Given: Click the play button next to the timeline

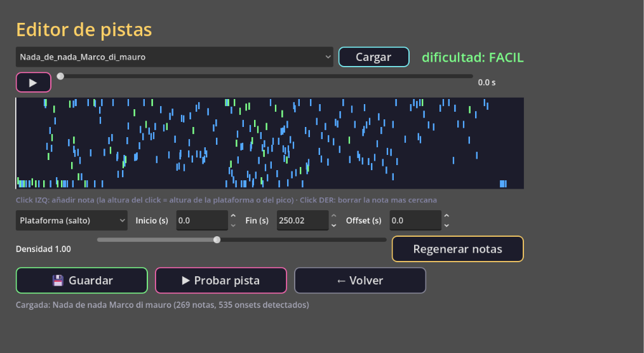Looking at the screenshot, I should pos(33,83).
